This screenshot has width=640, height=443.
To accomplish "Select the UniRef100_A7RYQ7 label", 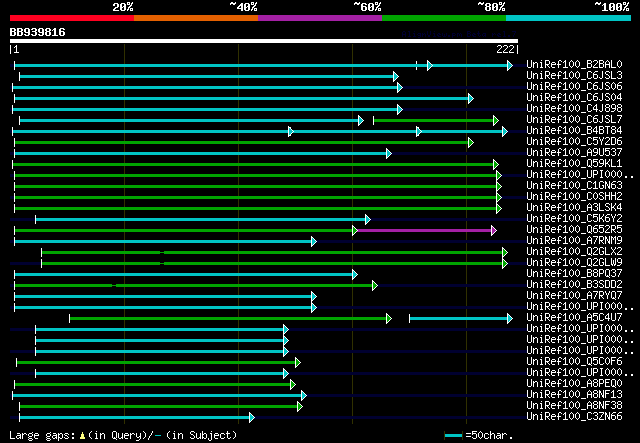I will coord(574,296).
